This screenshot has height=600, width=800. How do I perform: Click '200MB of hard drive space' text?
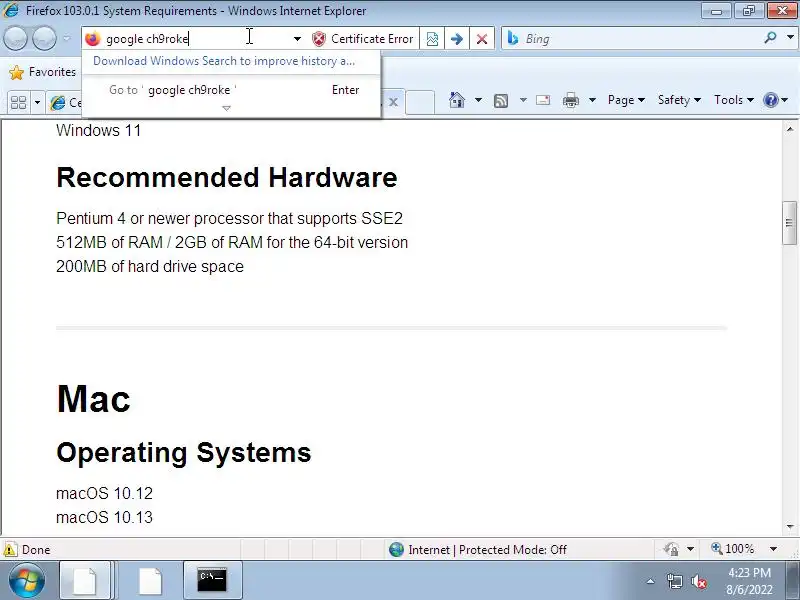tap(150, 266)
